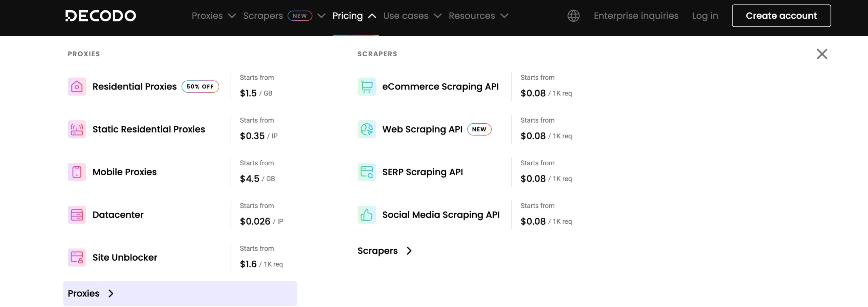
Task: Click the SERP Scraping $0.08 price
Action: (546, 179)
